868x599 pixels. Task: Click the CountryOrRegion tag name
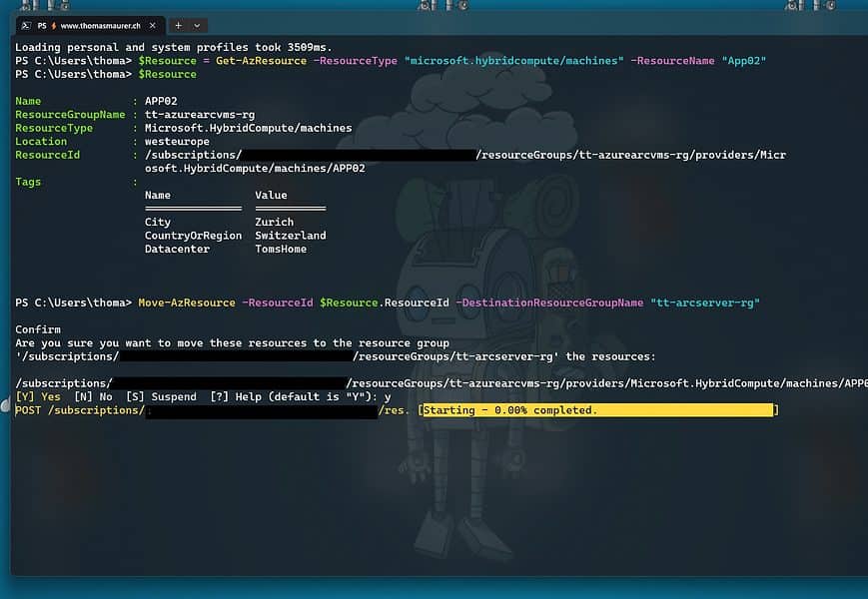(x=193, y=236)
